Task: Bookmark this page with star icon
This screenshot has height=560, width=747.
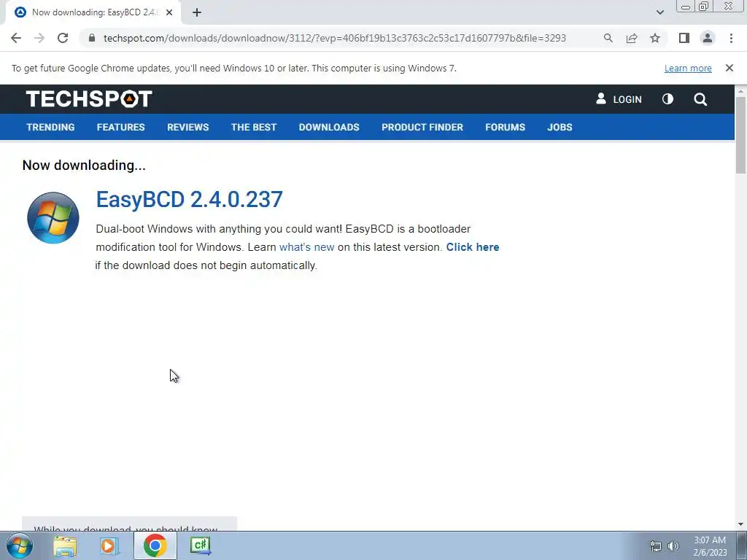Action: [655, 38]
